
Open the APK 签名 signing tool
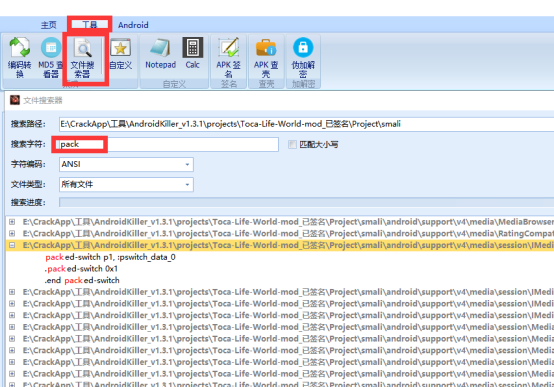(x=229, y=57)
